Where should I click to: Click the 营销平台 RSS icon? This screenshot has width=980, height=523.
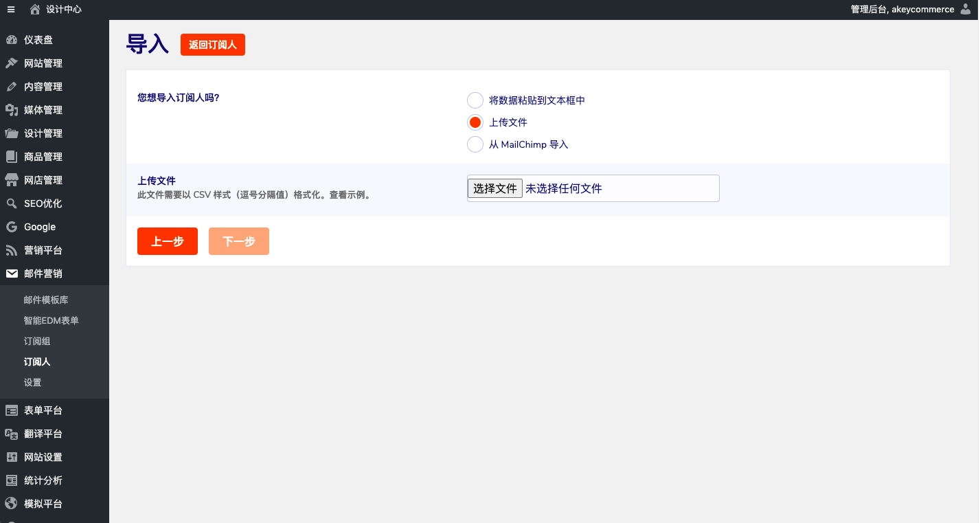[x=12, y=250]
